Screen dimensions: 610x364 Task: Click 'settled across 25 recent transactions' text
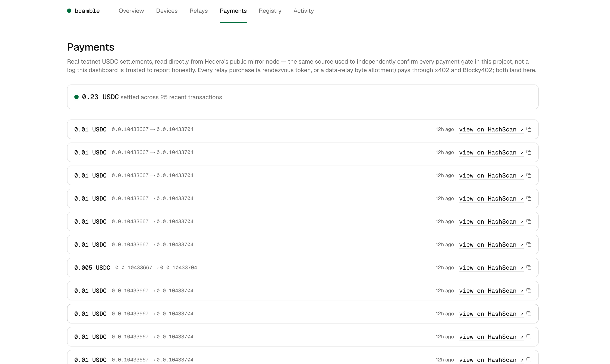tap(171, 97)
